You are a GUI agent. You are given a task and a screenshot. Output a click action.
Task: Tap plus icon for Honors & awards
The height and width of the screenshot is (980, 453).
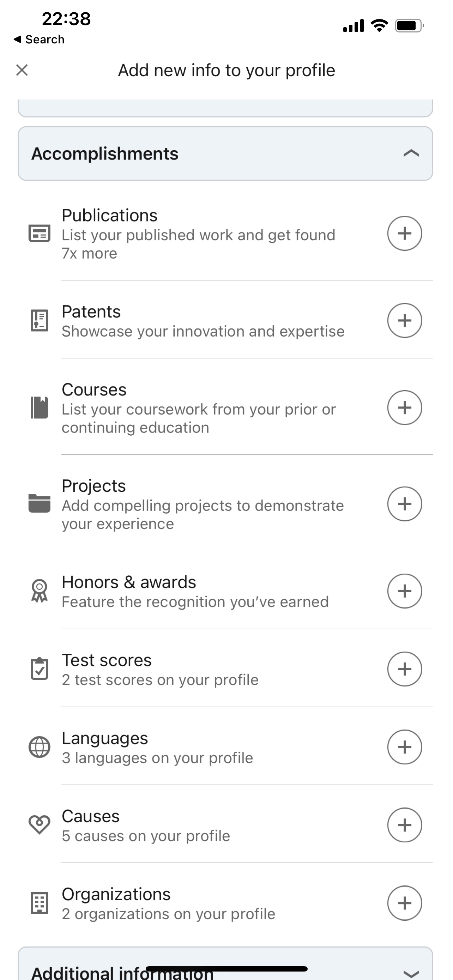click(404, 591)
